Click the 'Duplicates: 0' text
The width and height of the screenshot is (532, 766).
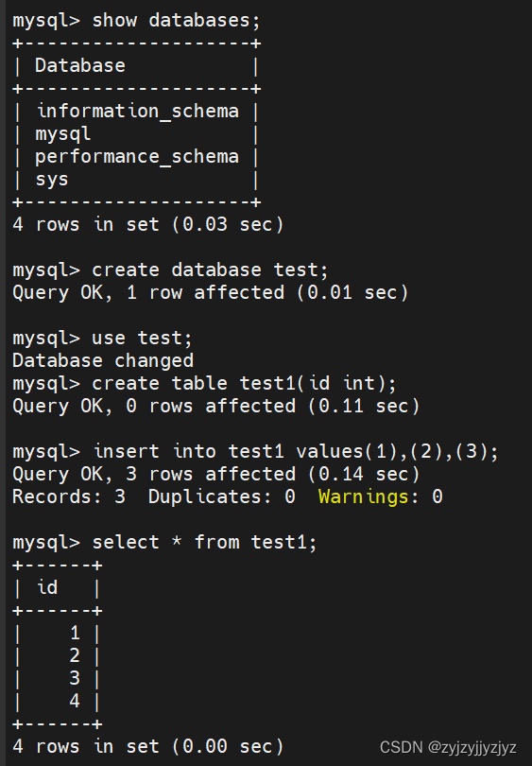pos(221,496)
